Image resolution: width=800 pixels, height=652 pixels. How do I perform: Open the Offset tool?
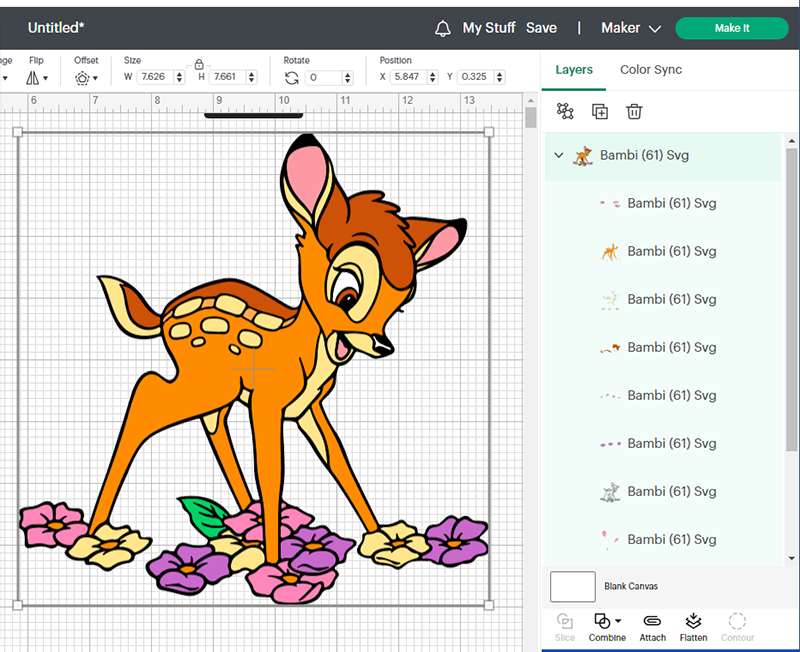(x=86, y=78)
